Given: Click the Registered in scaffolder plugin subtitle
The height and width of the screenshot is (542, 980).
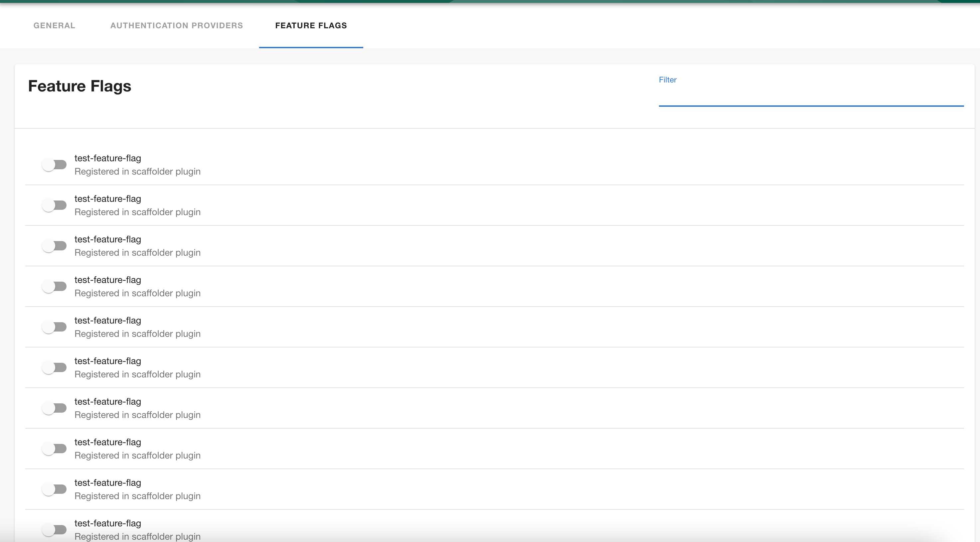Looking at the screenshot, I should point(137,171).
